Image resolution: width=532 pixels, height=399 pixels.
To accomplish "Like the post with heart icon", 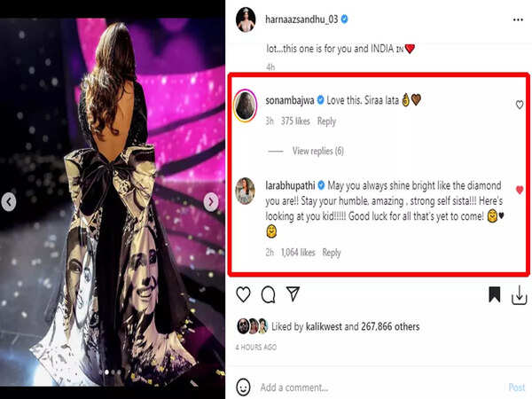I will [x=243, y=294].
